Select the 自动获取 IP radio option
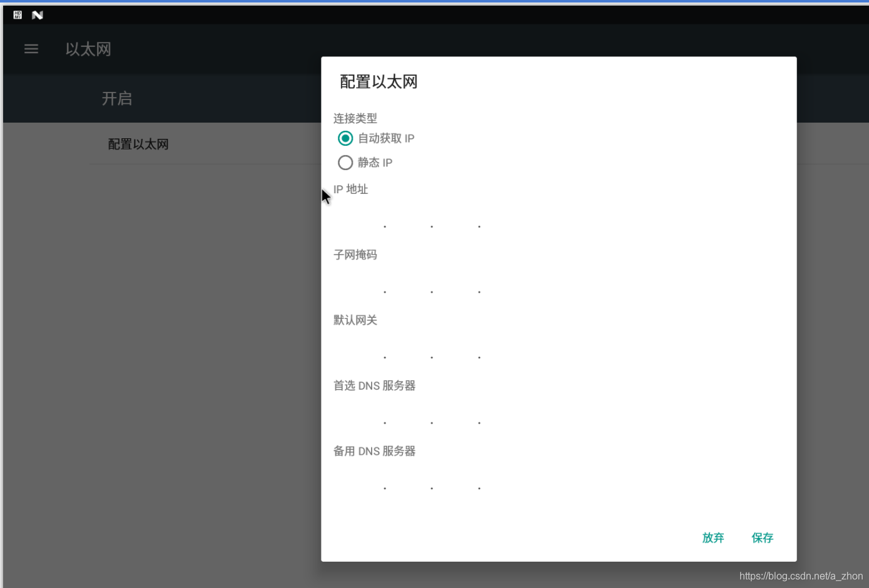This screenshot has width=869, height=588. pos(376,138)
